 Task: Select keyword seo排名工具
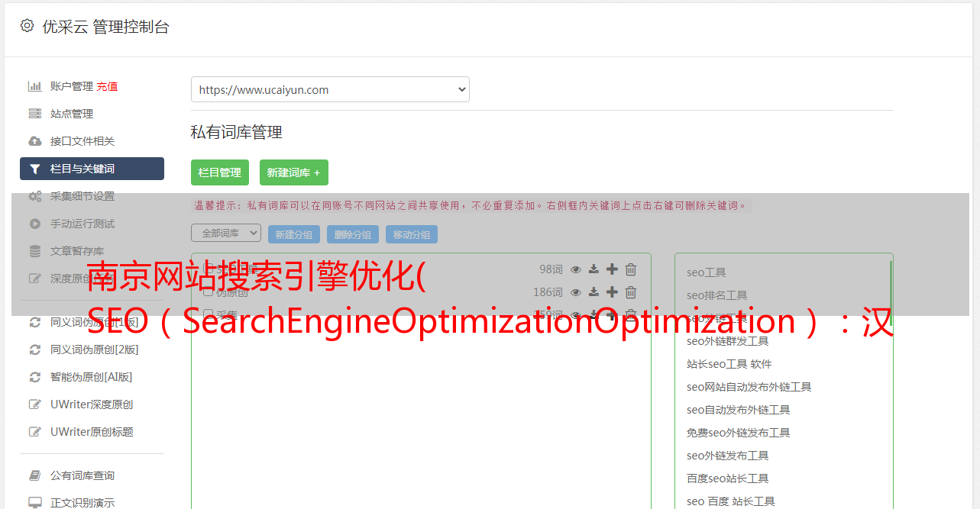tap(717, 295)
